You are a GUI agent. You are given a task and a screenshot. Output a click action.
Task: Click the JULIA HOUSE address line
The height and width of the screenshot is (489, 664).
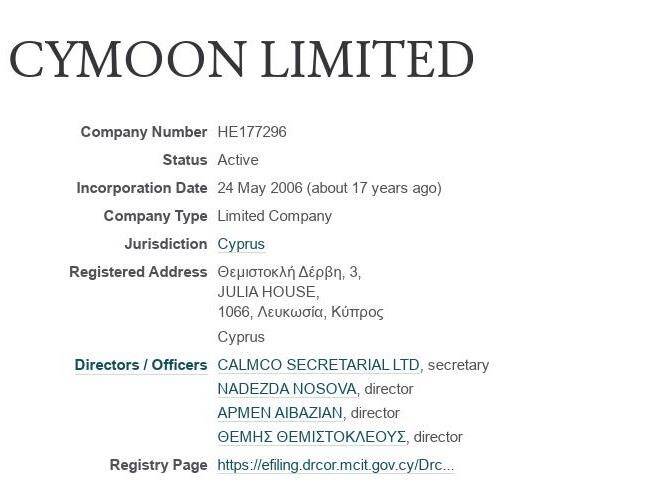268,292
